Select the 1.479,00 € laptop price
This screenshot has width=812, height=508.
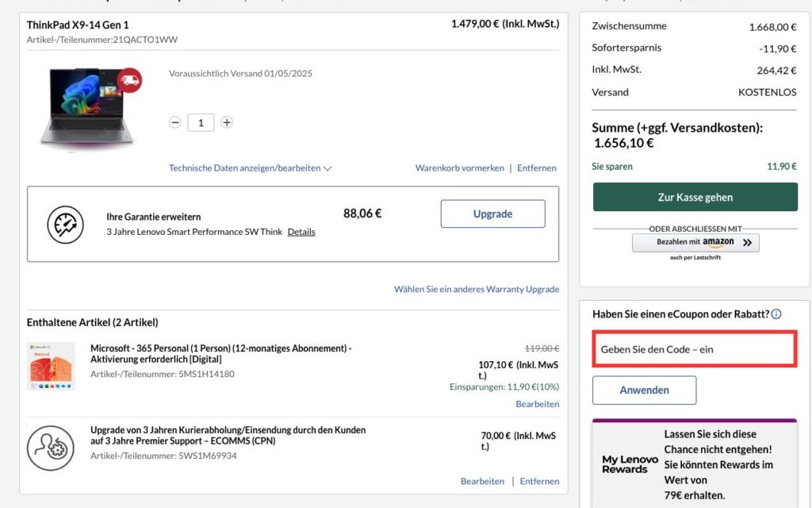[475, 24]
